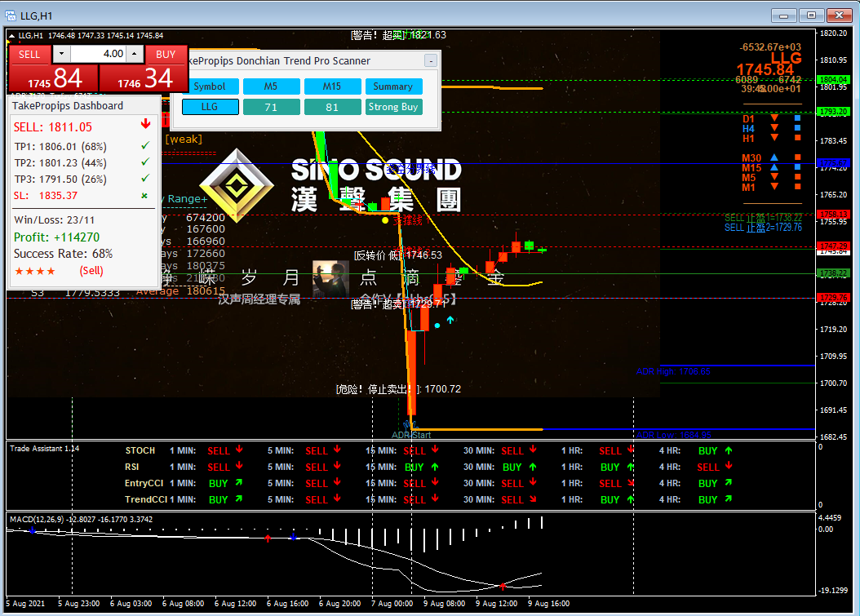Decrease lot volume with the down arrow
The height and width of the screenshot is (616, 860).
61,54
